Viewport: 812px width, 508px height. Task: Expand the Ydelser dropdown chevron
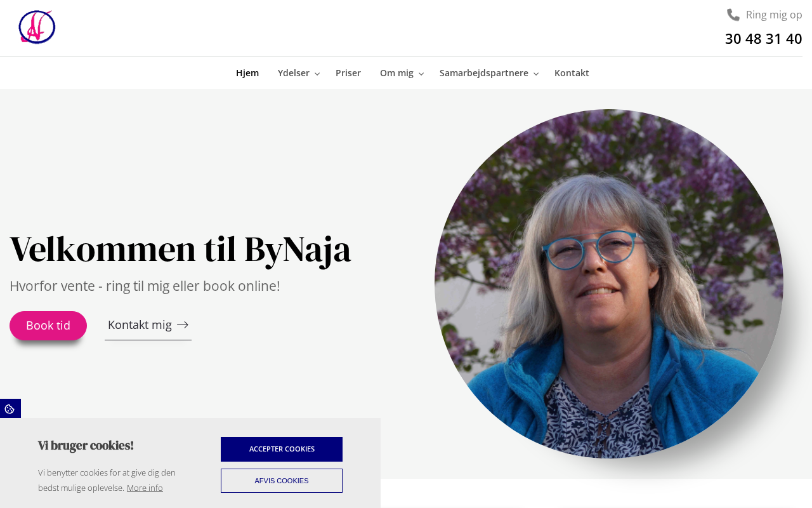317,74
